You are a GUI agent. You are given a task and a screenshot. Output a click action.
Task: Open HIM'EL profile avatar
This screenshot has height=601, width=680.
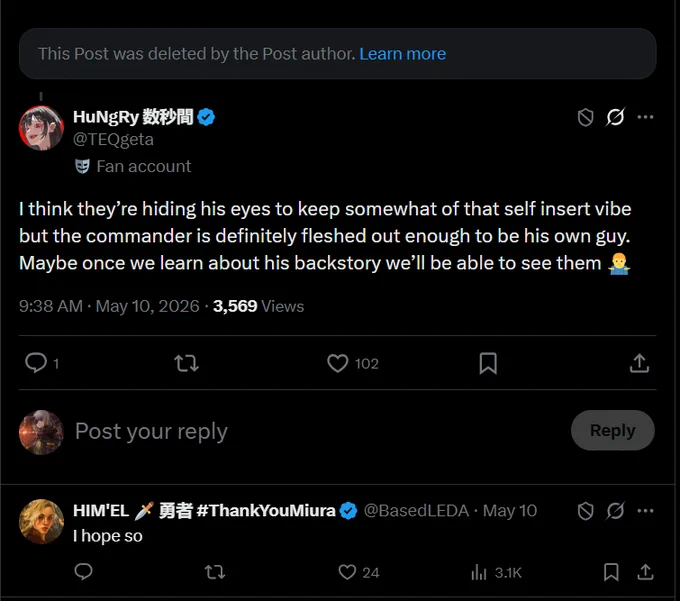[x=42, y=522]
